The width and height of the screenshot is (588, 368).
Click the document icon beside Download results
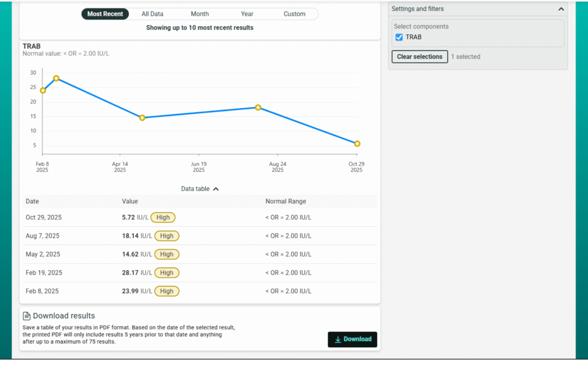click(x=26, y=316)
